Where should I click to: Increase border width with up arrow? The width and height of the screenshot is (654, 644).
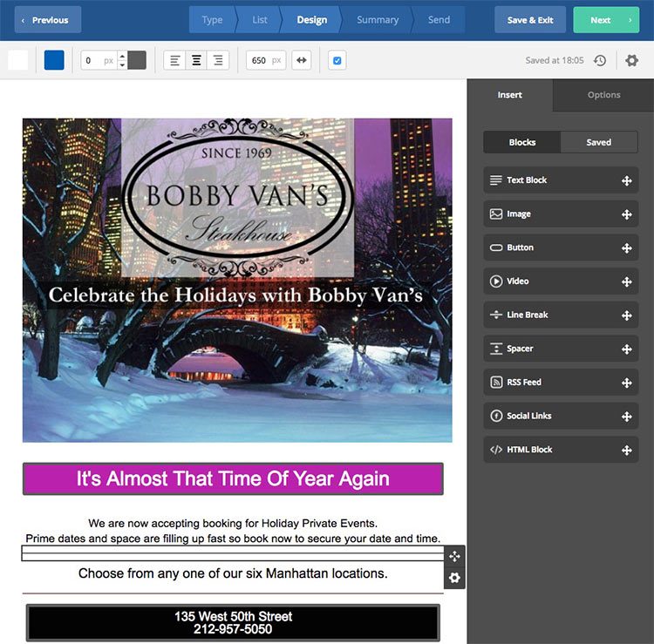[x=122, y=56]
